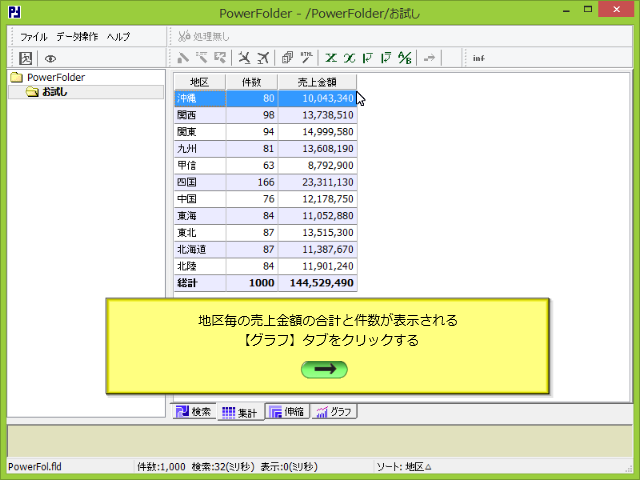Click the grayed-out pencil with frame icon
The width and height of the screenshot is (640, 480).
220,58
